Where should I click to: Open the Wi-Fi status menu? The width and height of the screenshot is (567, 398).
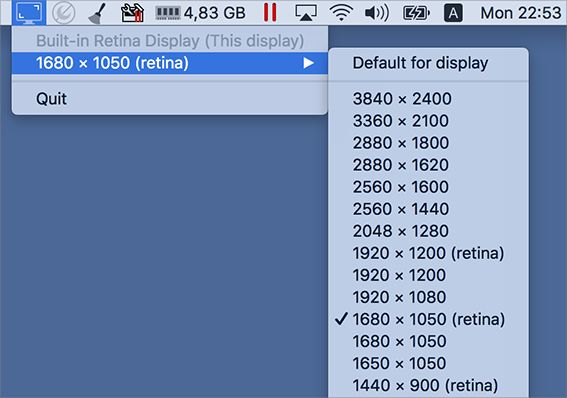pos(341,13)
